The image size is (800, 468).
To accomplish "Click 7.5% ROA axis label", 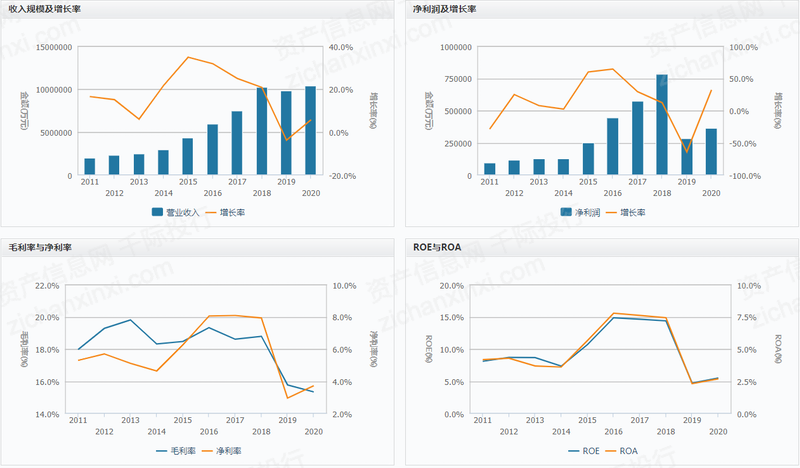I will (747, 317).
